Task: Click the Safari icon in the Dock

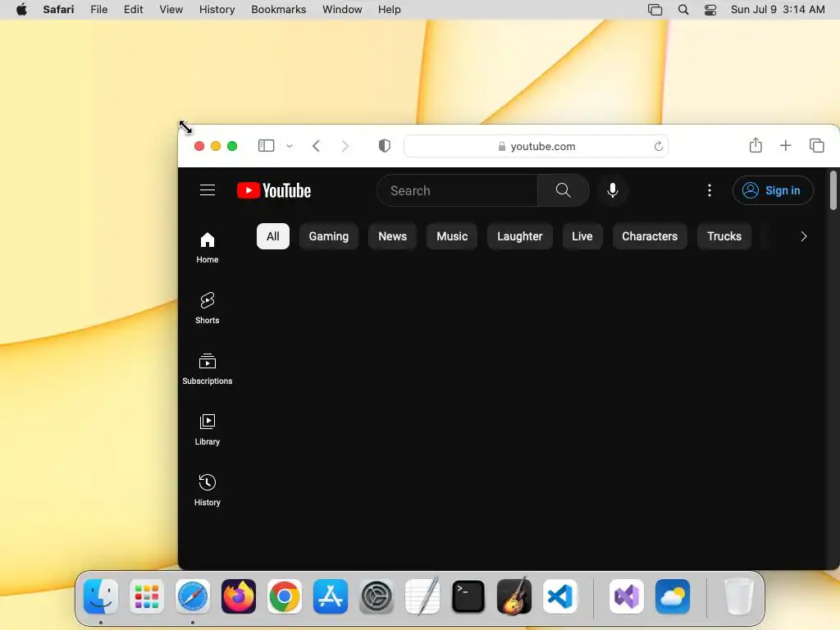Action: 193,596
